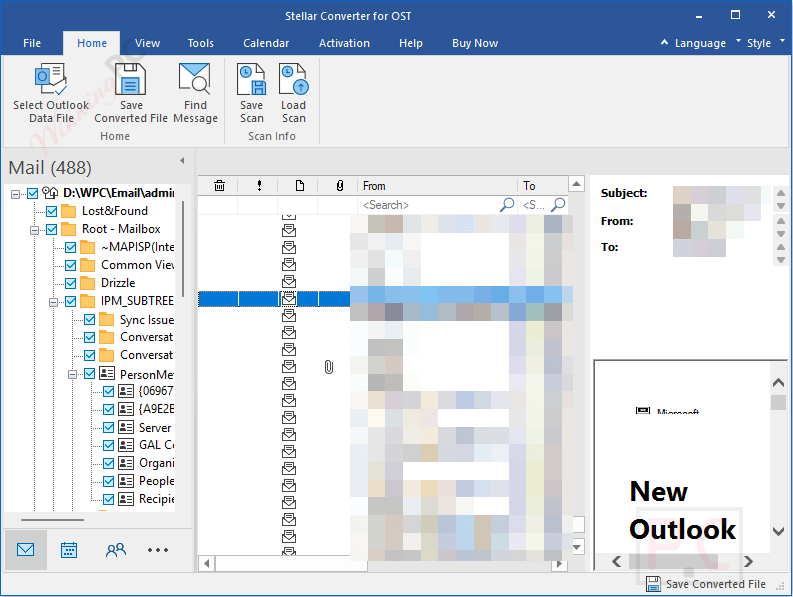Click To column search magnifier icon
Viewport: 793px width, 597px height.
click(558, 204)
